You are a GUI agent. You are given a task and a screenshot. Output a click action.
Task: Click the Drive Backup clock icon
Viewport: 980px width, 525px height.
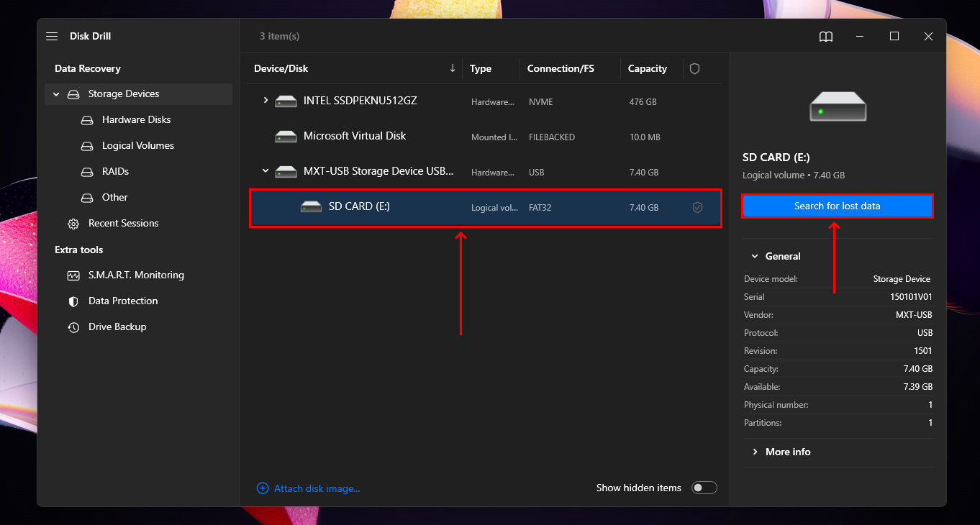[x=73, y=327]
